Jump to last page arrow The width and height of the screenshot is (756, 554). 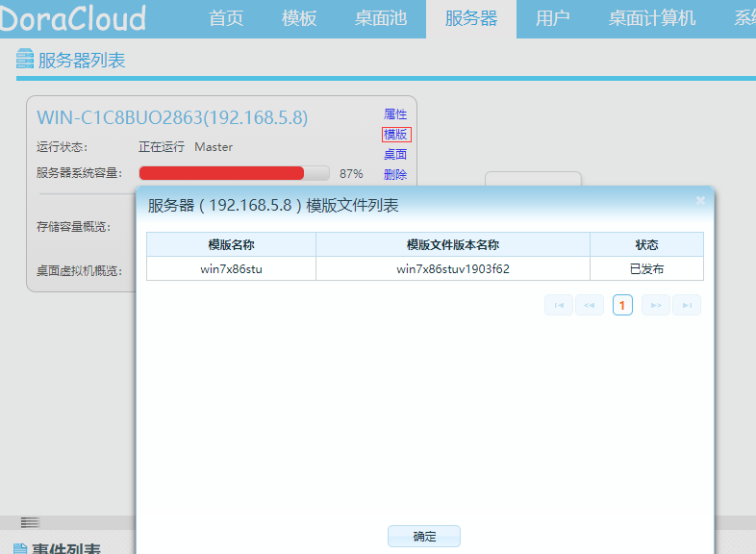click(687, 305)
